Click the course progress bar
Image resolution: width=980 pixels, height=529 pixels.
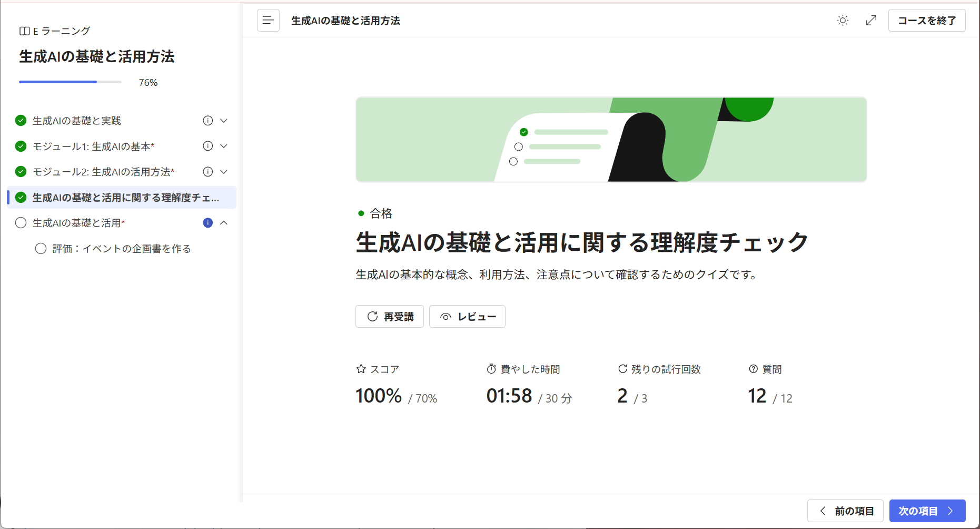(70, 82)
